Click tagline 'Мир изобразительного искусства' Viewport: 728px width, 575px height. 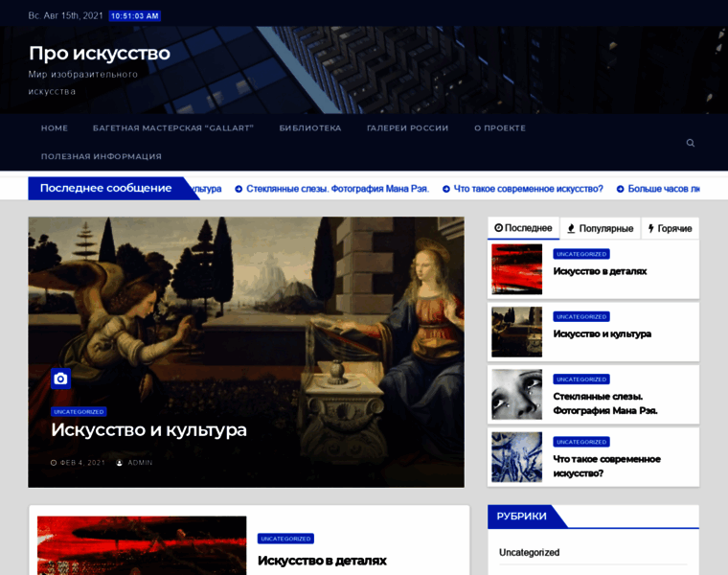tap(82, 83)
